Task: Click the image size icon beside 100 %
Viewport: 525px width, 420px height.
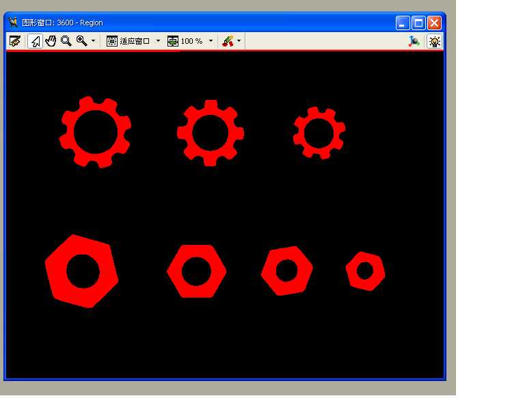Action: [173, 41]
